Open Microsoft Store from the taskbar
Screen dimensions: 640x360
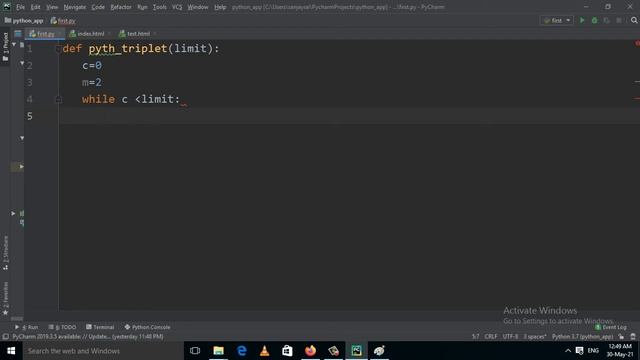[x=287, y=351]
